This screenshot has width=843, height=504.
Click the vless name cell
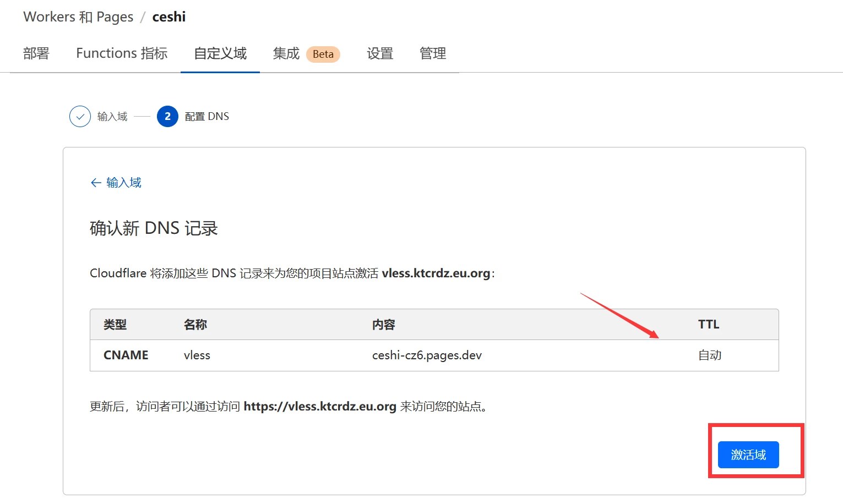[197, 355]
